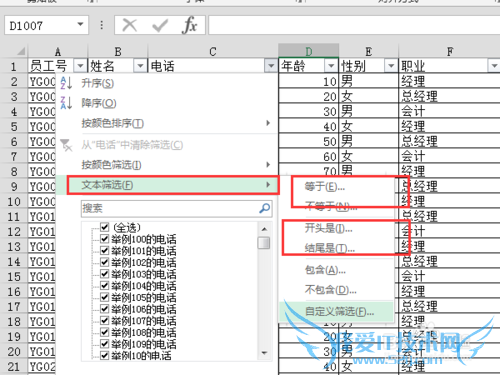
Task: Choose 升序(S) sort option
Action: pos(98,83)
